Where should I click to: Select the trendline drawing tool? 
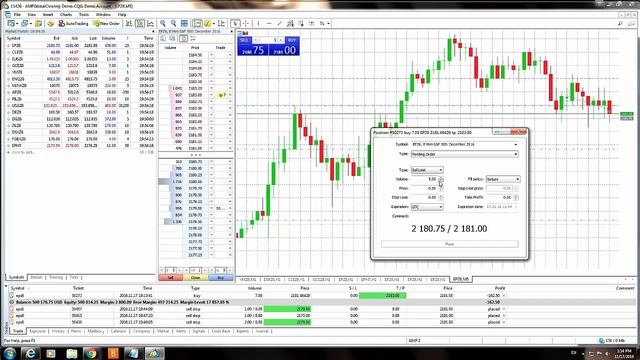point(279,24)
